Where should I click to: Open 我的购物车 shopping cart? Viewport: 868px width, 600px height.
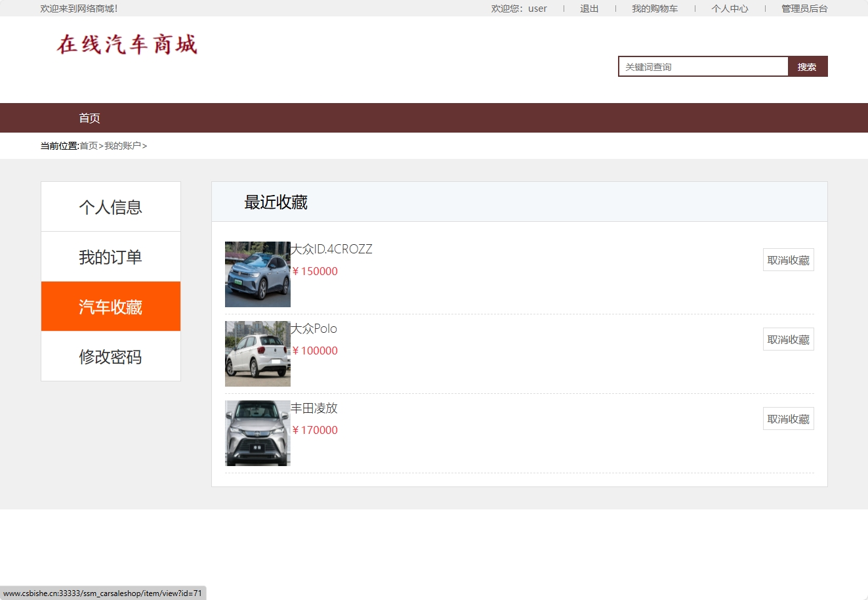(655, 9)
